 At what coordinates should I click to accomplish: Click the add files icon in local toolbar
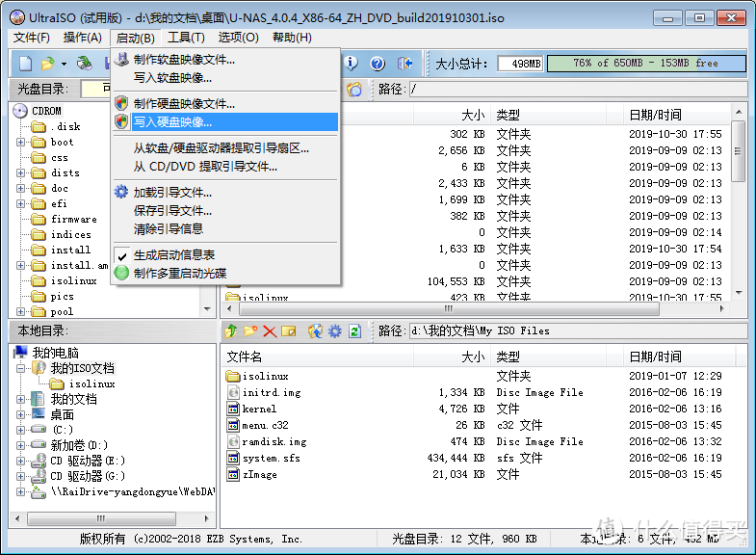click(315, 330)
